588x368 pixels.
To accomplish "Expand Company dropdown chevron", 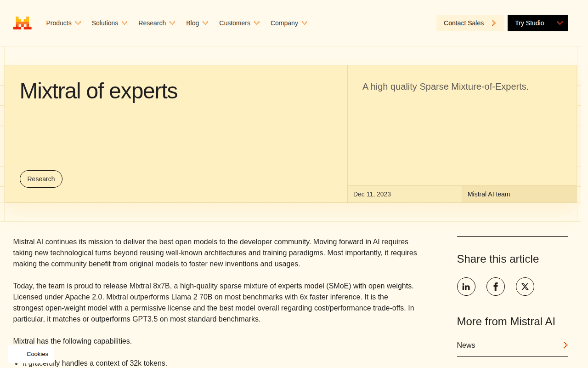I will [305, 23].
